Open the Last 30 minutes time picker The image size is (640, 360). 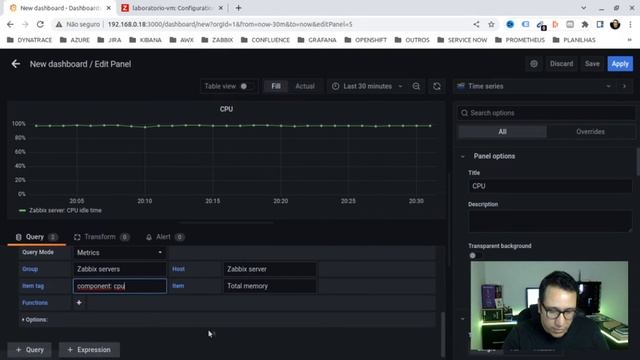[367, 86]
